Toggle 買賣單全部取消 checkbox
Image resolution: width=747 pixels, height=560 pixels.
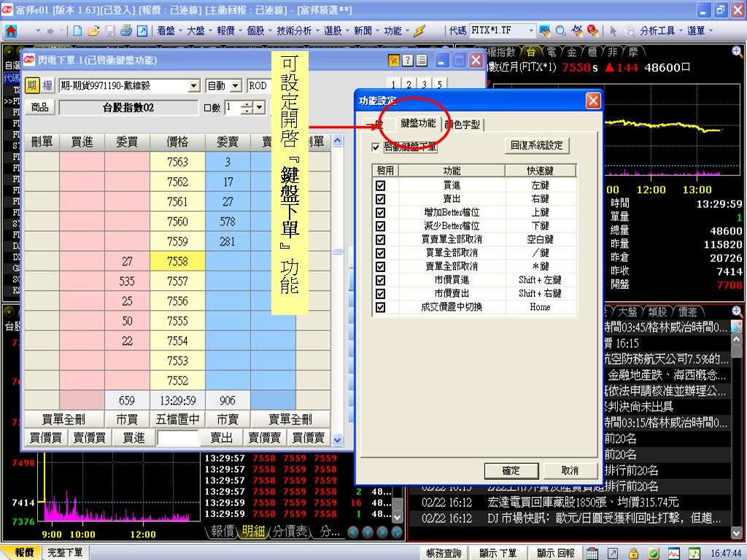(x=380, y=239)
